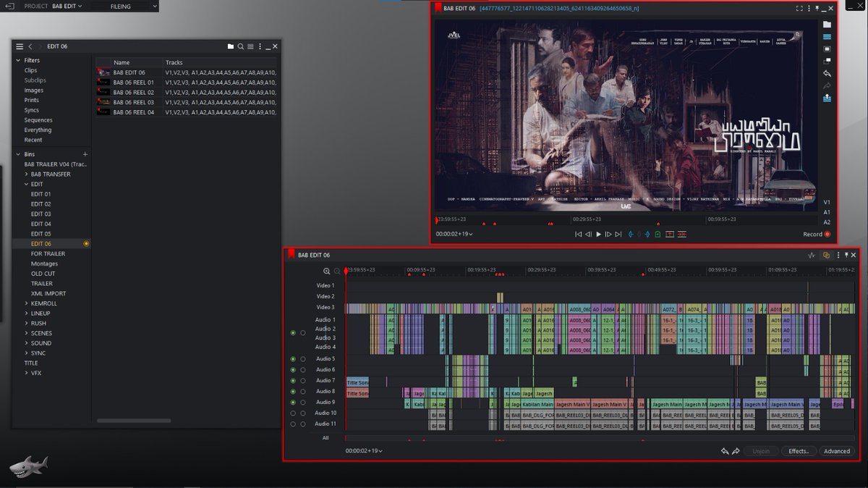Collapse the EDIT bin folder
This screenshot has height=488, width=868.
point(27,185)
